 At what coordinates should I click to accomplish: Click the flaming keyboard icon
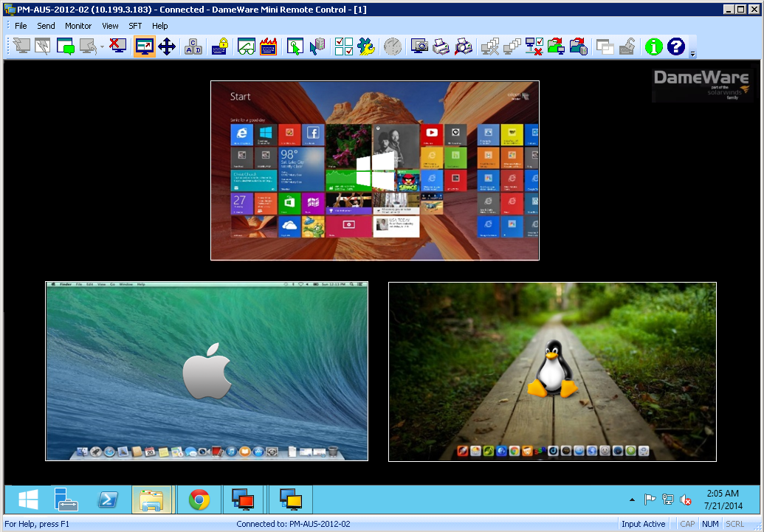[x=268, y=46]
